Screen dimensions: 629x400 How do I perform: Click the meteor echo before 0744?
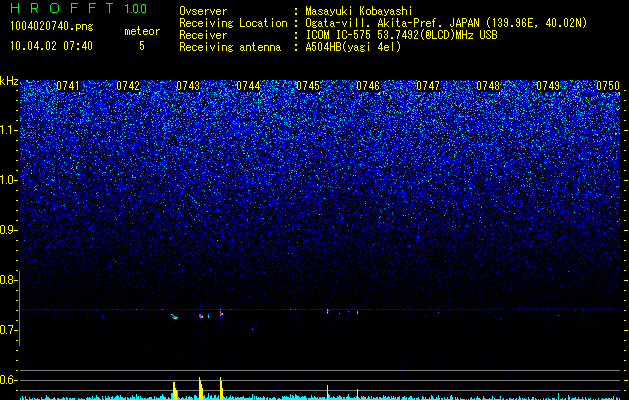(221, 314)
